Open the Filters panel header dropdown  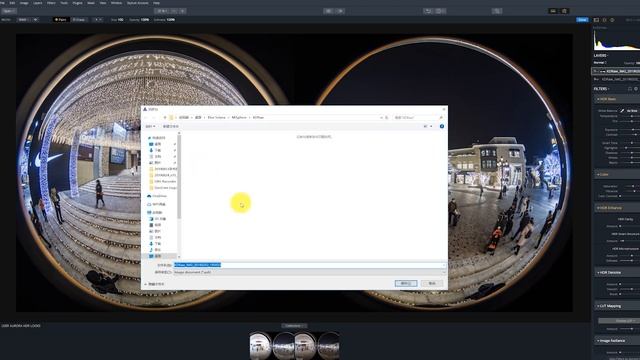pyautogui.click(x=602, y=89)
